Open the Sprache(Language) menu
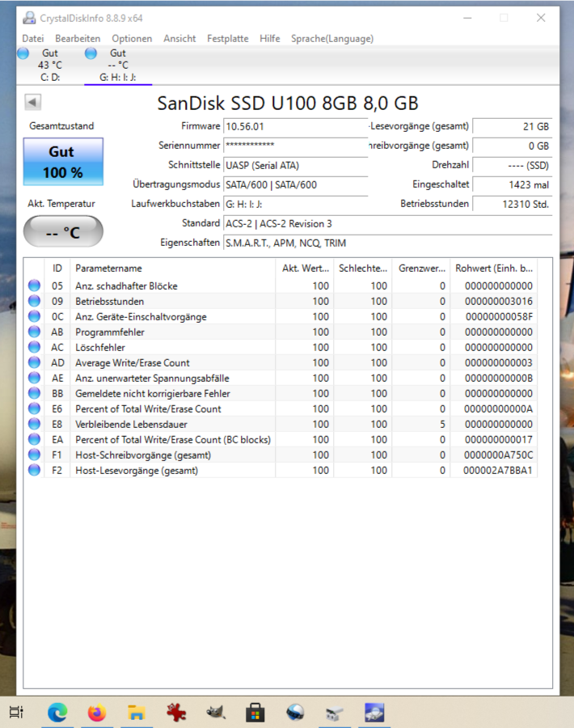 (x=332, y=39)
